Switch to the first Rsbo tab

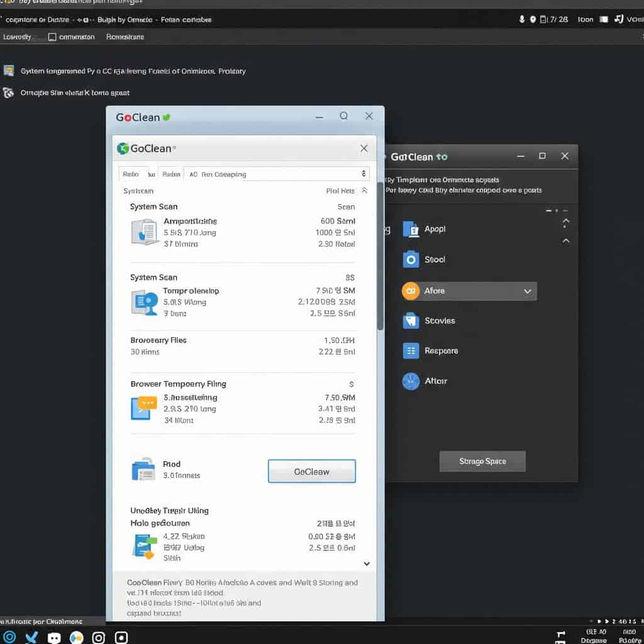tap(131, 174)
